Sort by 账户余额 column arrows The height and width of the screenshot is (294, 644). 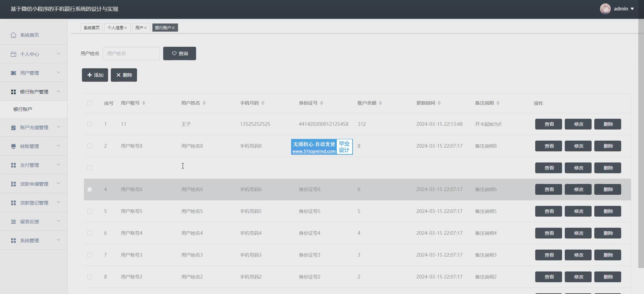click(x=380, y=103)
